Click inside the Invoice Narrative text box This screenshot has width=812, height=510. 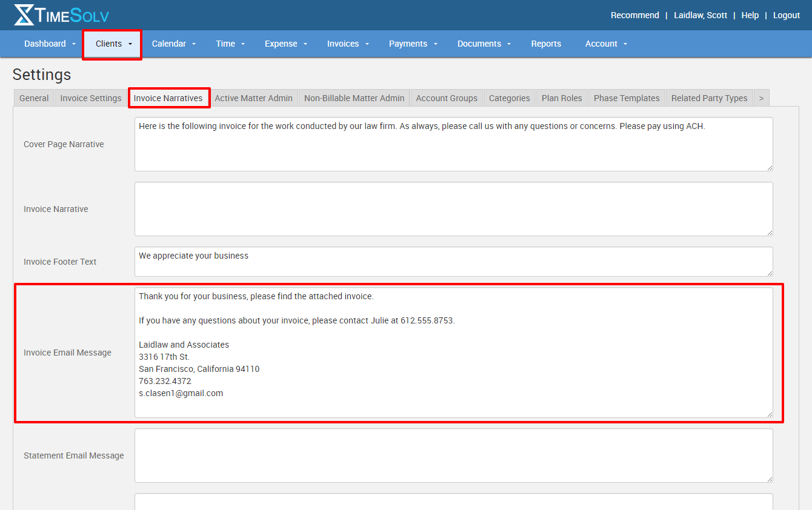click(x=453, y=208)
